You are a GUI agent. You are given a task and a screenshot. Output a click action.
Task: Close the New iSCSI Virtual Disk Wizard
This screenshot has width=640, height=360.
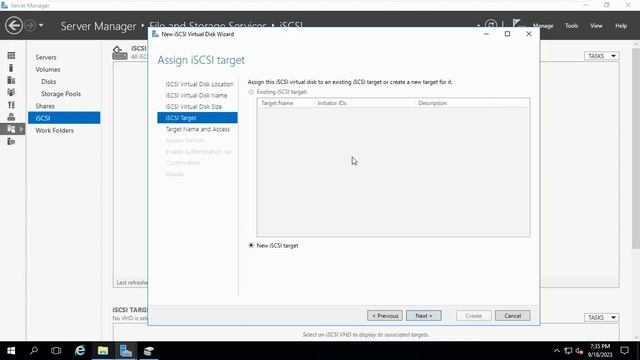point(529,34)
